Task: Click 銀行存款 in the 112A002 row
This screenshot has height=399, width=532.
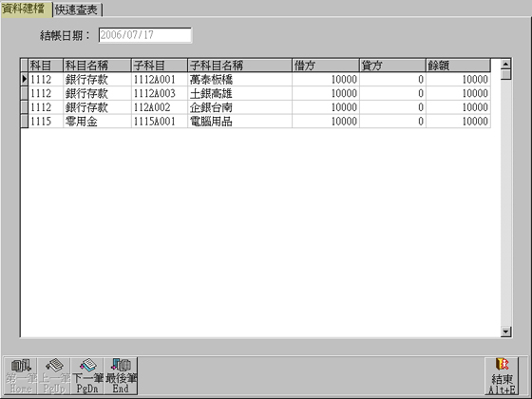Action: tap(97, 107)
